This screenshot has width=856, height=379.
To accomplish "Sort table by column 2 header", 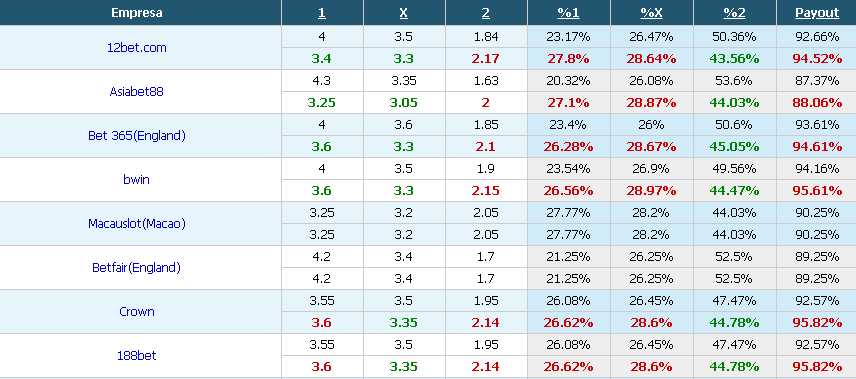I will [486, 13].
